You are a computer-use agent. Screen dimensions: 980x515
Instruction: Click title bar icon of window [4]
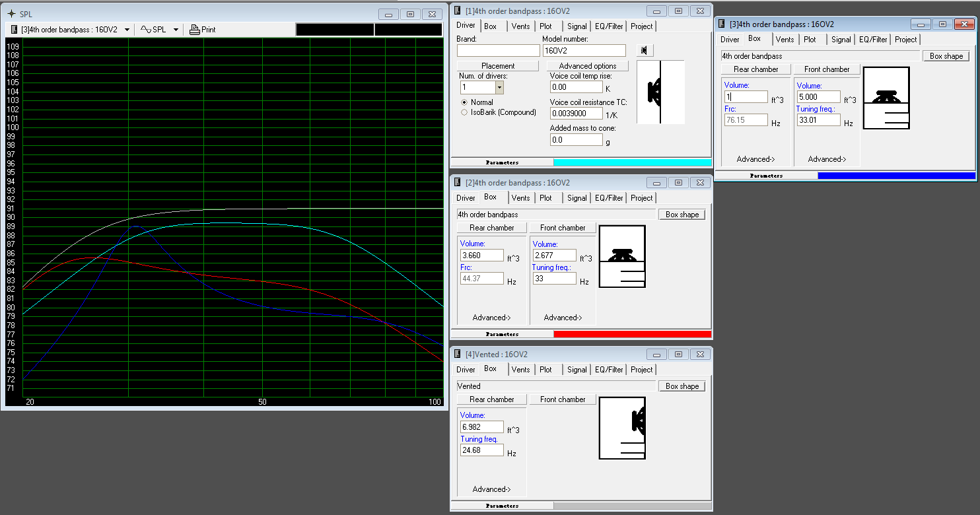coord(458,354)
